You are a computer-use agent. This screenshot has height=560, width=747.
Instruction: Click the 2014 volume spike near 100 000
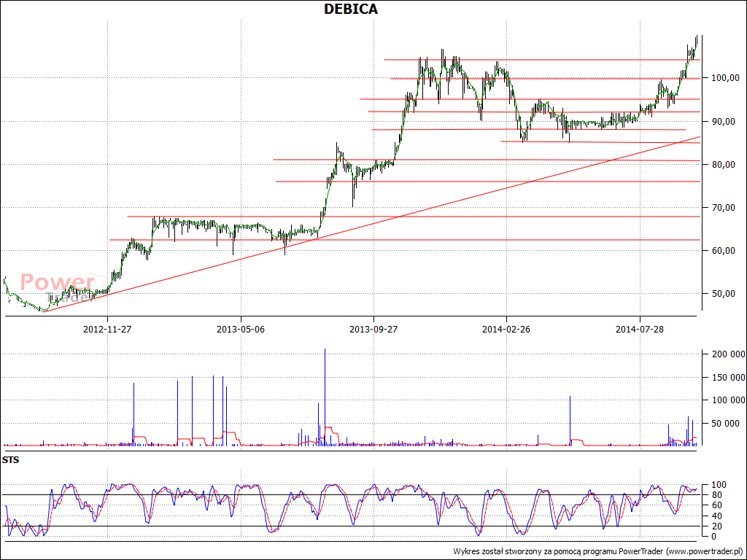tap(570, 421)
